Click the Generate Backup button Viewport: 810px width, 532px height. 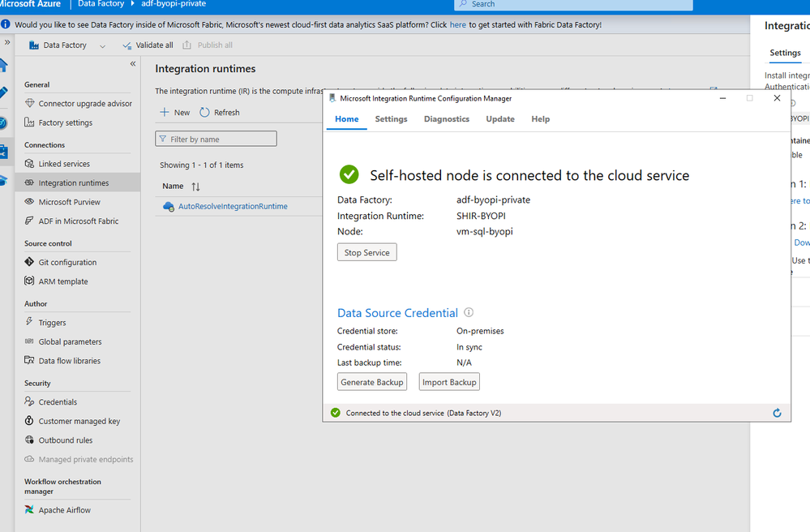coord(372,382)
